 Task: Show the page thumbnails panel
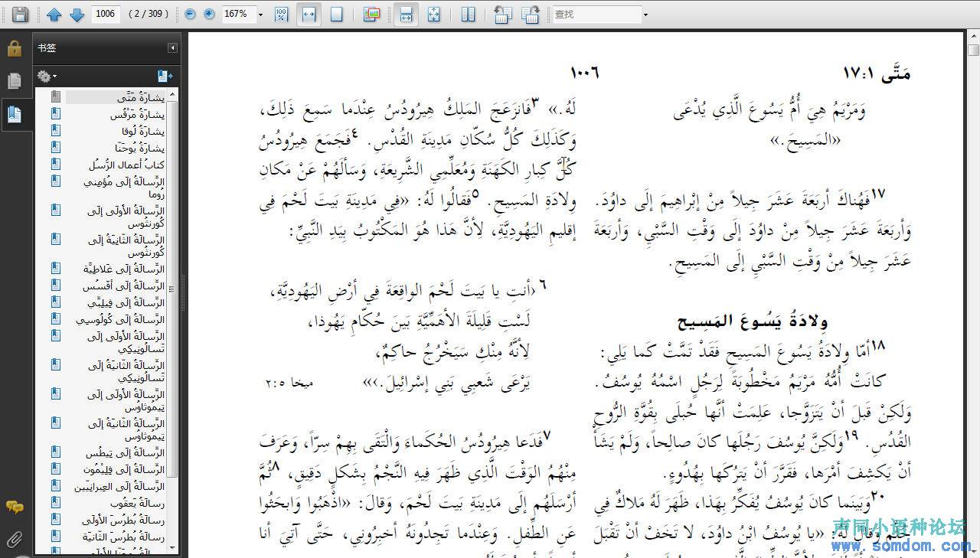[x=15, y=81]
